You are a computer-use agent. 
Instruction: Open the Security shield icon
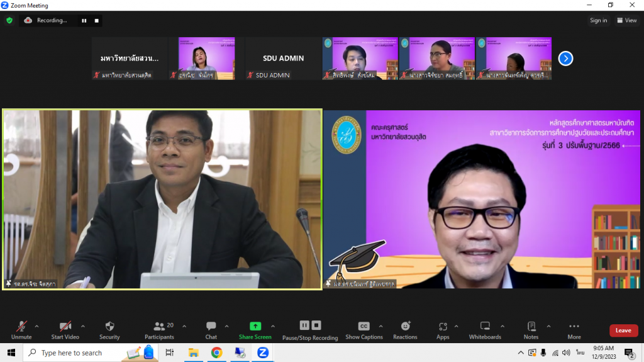coord(109,327)
